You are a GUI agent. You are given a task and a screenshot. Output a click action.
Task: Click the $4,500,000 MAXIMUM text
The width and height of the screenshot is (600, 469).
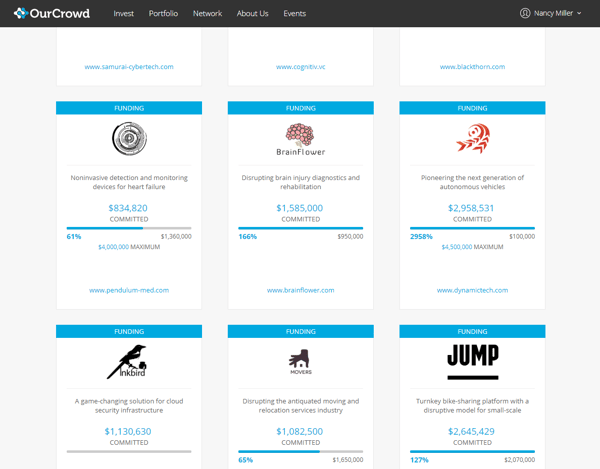pos(473,247)
